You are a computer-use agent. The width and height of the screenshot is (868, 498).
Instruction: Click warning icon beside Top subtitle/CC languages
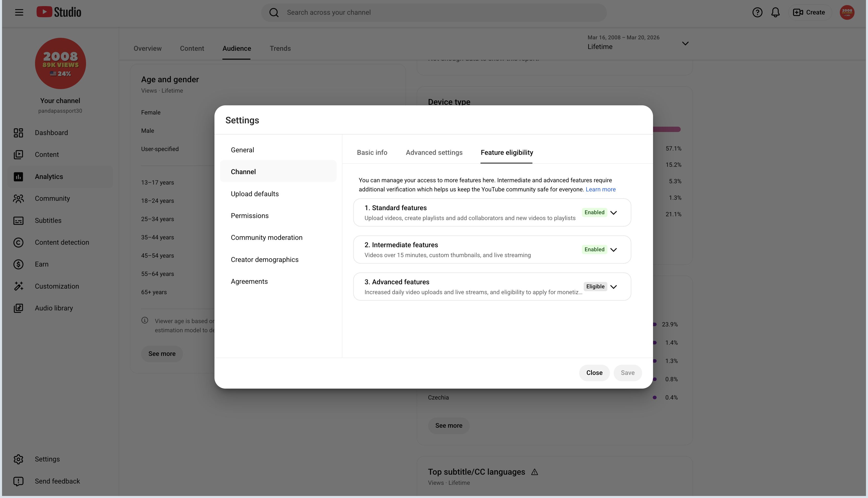[535, 472]
